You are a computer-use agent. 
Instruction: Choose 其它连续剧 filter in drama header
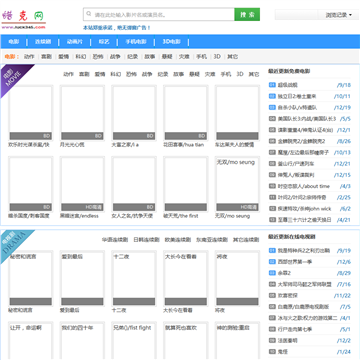pos(246,240)
